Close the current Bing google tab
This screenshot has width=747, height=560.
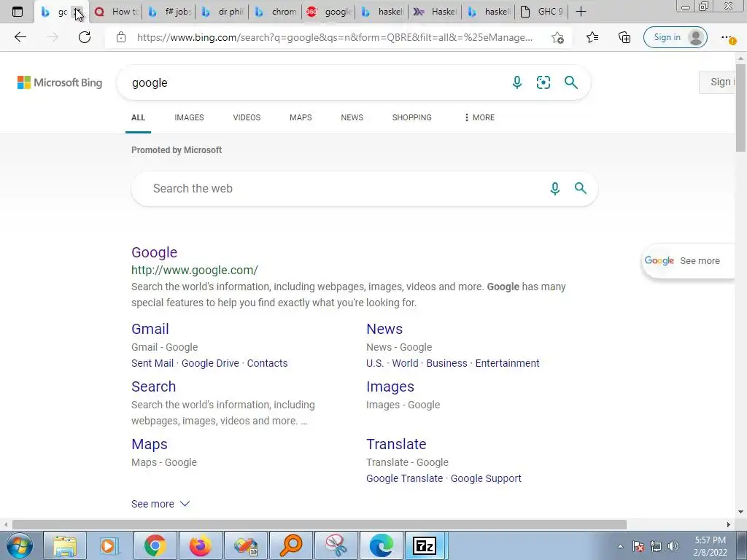pos(77,12)
